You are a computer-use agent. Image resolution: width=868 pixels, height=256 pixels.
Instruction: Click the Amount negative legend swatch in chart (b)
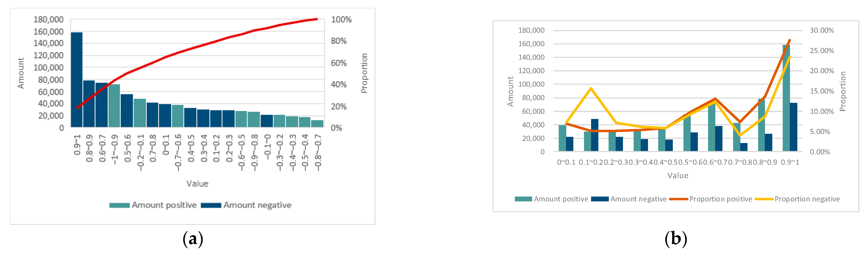(600, 199)
